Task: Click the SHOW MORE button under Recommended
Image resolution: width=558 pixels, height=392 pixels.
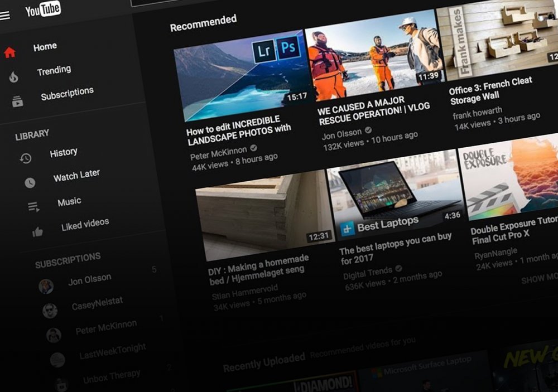Action: click(x=540, y=278)
